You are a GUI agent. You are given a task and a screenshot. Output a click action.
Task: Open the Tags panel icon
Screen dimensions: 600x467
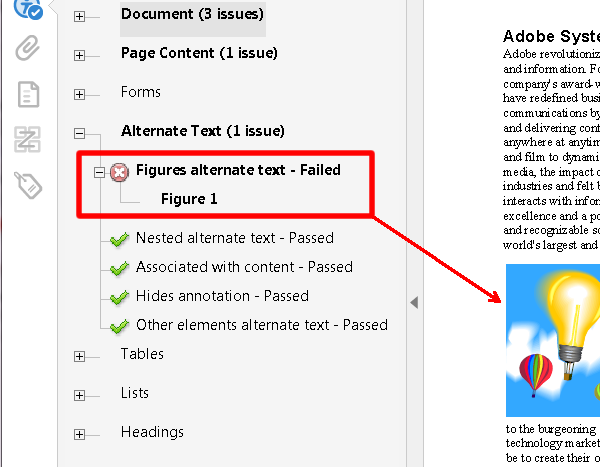(27, 184)
